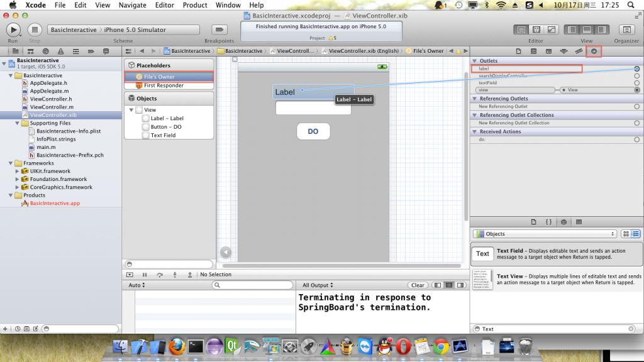Screen dimensions: 644x362
Task: Click the text field on the canvas
Action: (313, 108)
